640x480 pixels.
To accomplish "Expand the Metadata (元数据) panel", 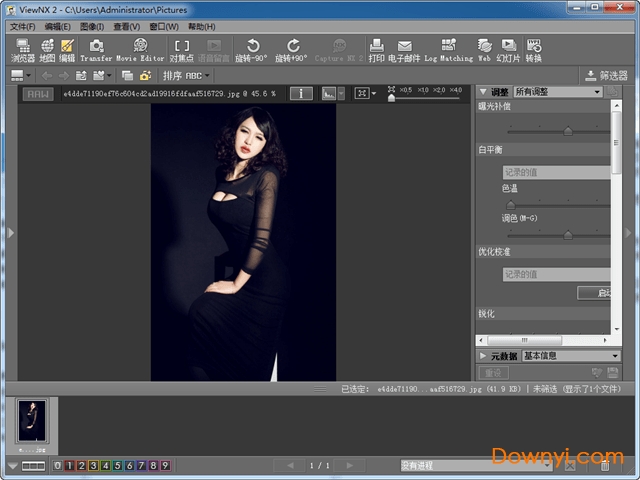I will point(483,355).
